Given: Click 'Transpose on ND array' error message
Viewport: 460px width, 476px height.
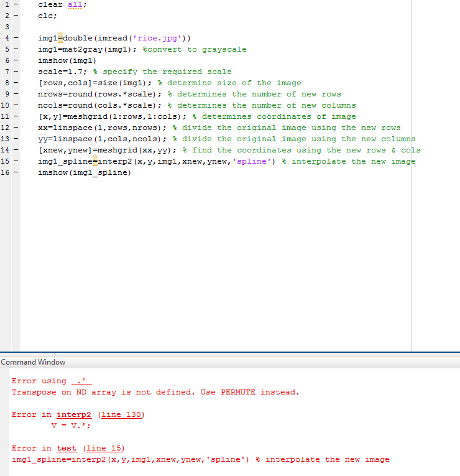Looking at the screenshot, I should coord(155,392).
